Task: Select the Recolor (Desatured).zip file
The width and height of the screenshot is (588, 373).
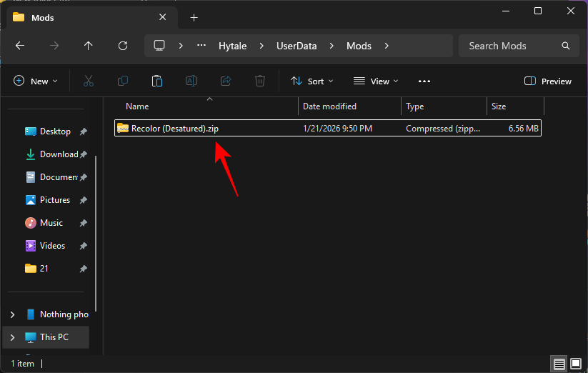Action: (x=176, y=129)
